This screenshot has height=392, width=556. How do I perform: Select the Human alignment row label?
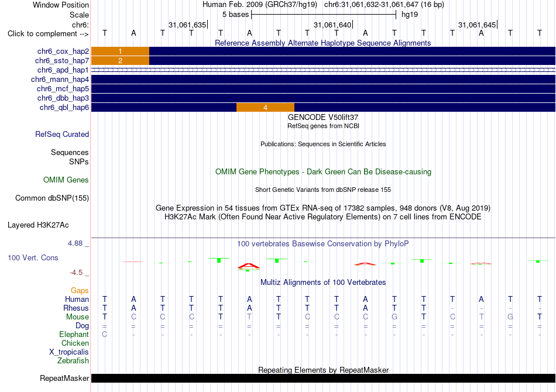(x=77, y=300)
